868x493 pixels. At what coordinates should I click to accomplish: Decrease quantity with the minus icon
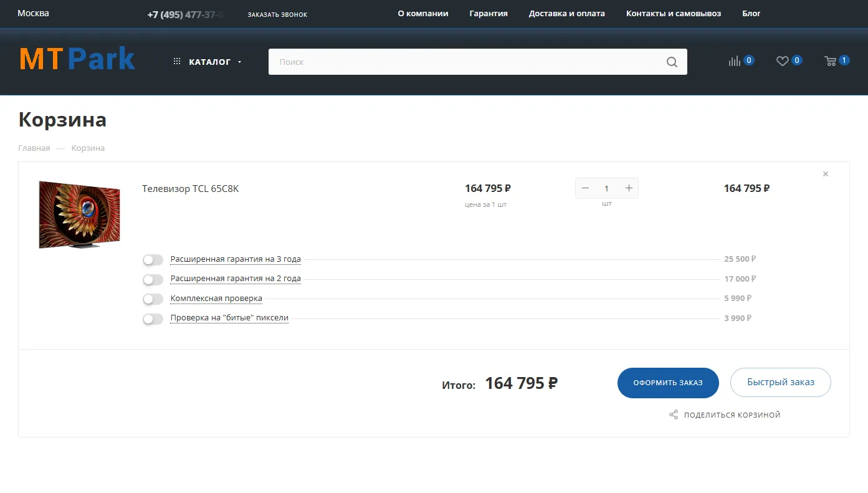click(585, 188)
